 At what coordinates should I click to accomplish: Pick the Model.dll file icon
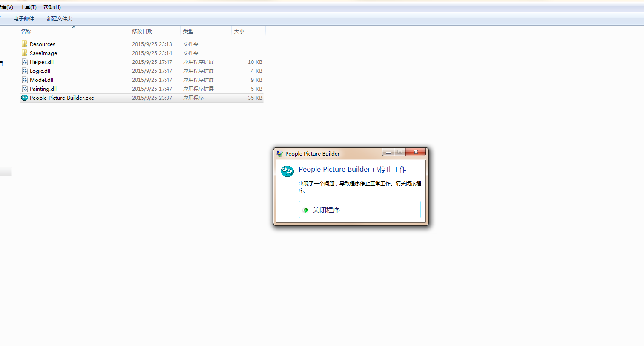[24, 80]
